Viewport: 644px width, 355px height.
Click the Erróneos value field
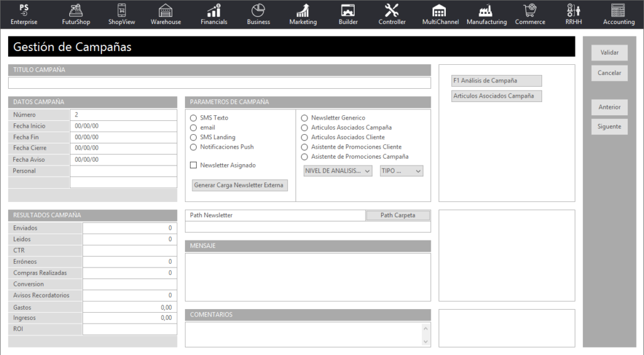click(130, 262)
